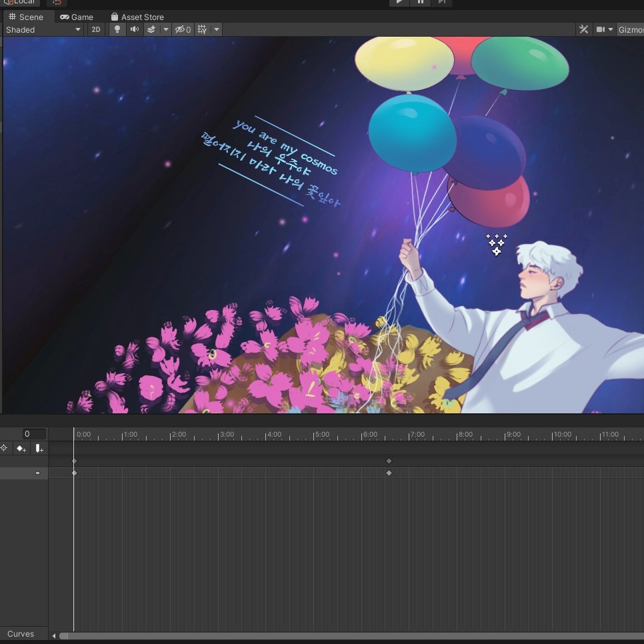Select the second-row keyframe near 6:30
The height and width of the screenshot is (644, 644).
pyautogui.click(x=389, y=473)
